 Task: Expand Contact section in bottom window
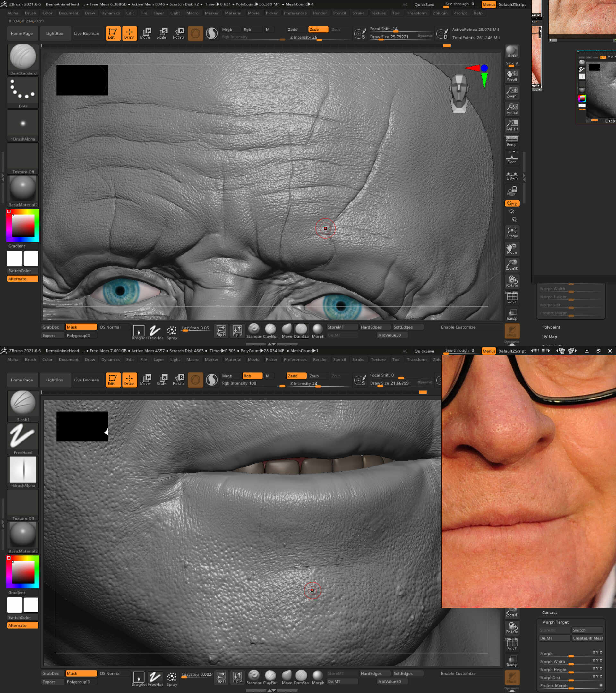(549, 613)
